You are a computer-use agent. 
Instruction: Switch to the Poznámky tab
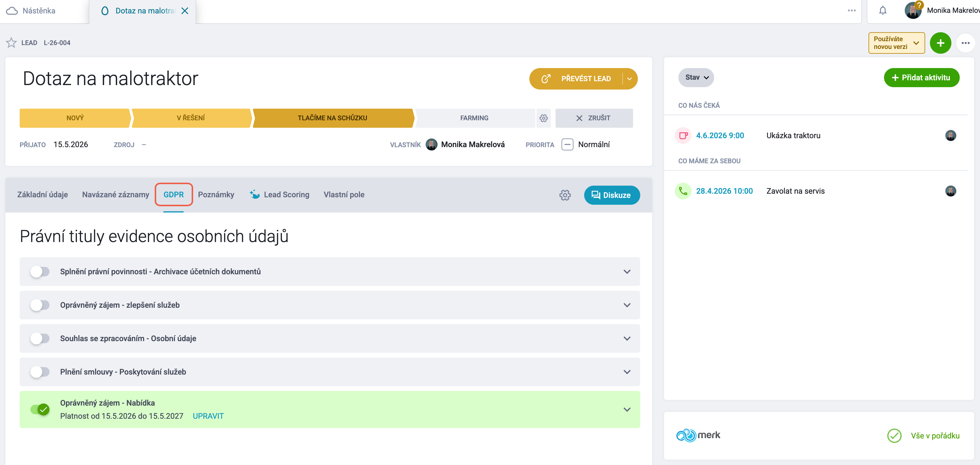[216, 195]
